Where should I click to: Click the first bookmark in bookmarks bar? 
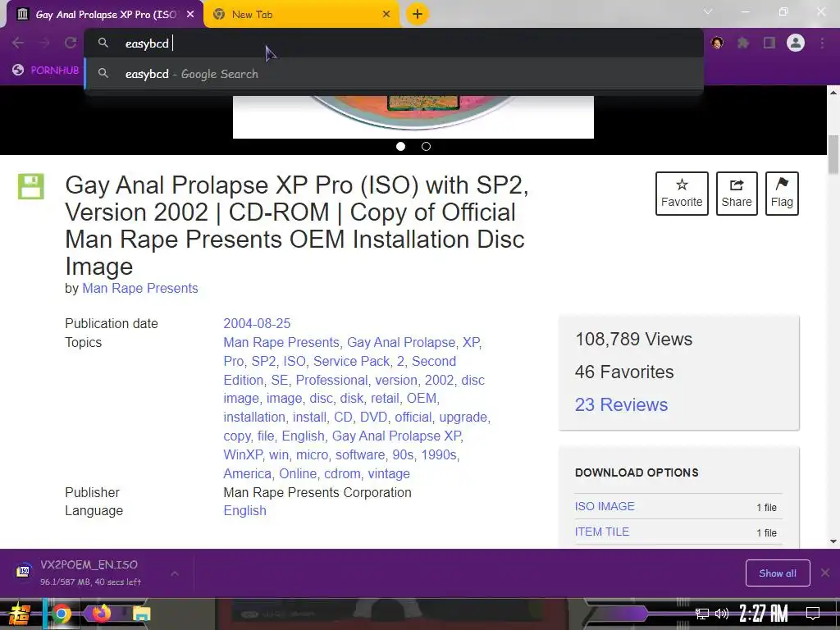[x=46, y=71]
